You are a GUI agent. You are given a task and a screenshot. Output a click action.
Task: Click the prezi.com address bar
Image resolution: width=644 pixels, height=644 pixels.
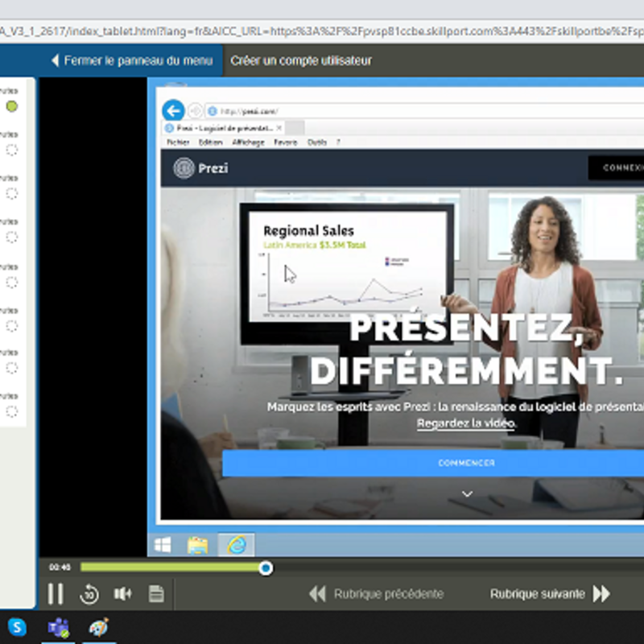coord(423,111)
